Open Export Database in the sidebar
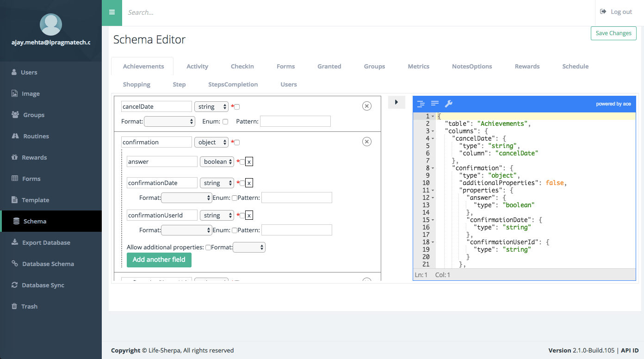644x359 pixels. [51, 242]
